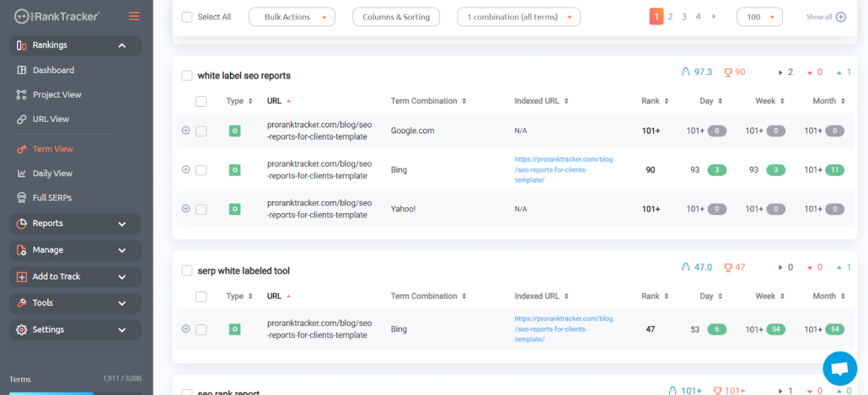Check the white label seo reports term
The width and height of the screenshot is (868, 395).
[x=187, y=76]
